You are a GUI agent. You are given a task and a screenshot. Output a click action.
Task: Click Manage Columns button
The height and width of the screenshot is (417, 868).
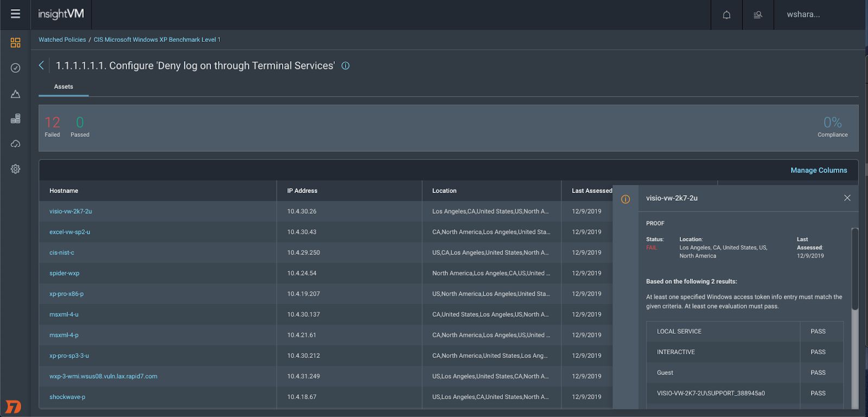pos(818,170)
